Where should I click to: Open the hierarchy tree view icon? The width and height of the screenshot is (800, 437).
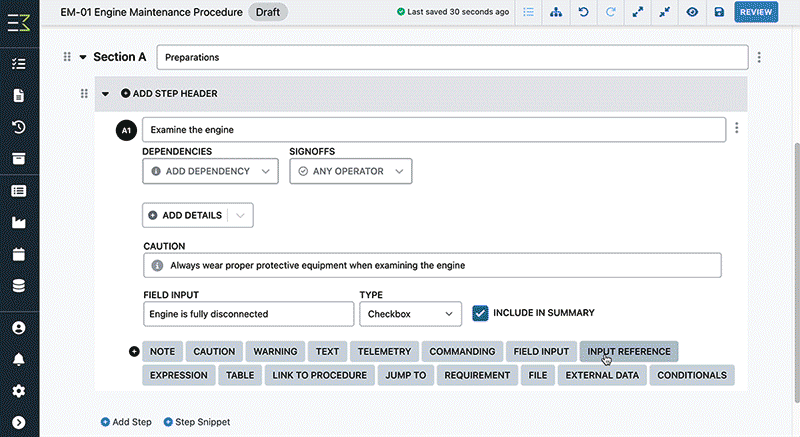click(556, 12)
